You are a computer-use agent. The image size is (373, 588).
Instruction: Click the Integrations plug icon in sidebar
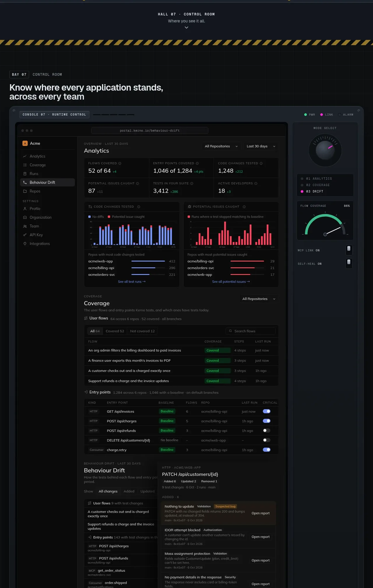tap(25, 244)
